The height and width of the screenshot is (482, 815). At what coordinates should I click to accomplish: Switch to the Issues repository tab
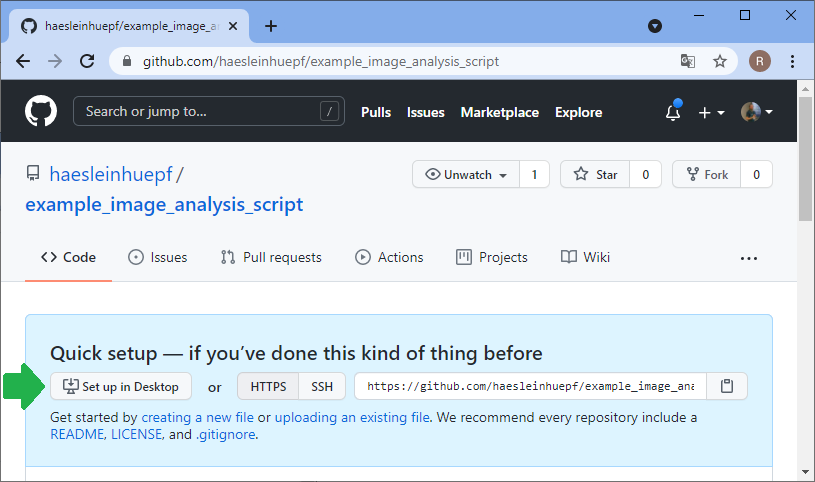pos(158,257)
